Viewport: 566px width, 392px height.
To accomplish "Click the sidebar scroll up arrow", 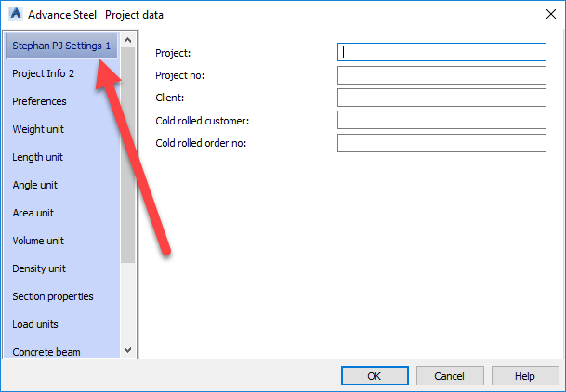I will pos(127,40).
